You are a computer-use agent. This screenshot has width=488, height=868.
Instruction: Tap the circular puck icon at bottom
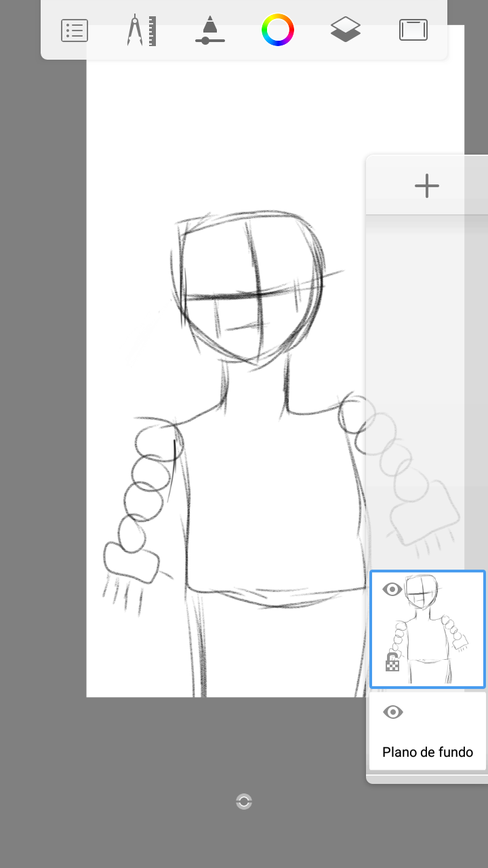tap(244, 802)
